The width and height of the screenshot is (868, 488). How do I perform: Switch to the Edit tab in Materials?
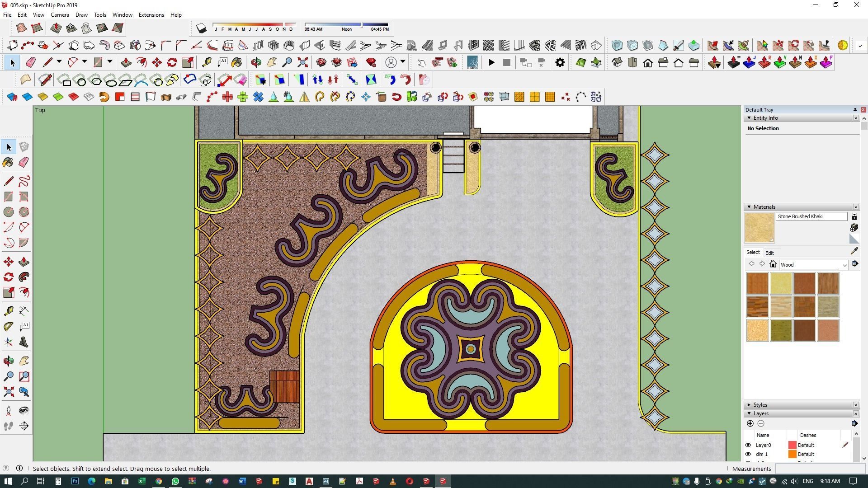tap(769, 253)
